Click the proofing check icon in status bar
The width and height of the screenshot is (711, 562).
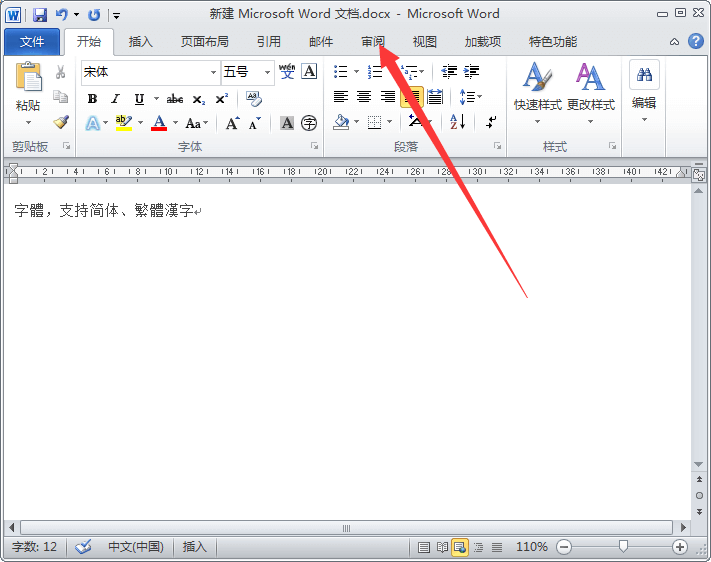click(83, 547)
